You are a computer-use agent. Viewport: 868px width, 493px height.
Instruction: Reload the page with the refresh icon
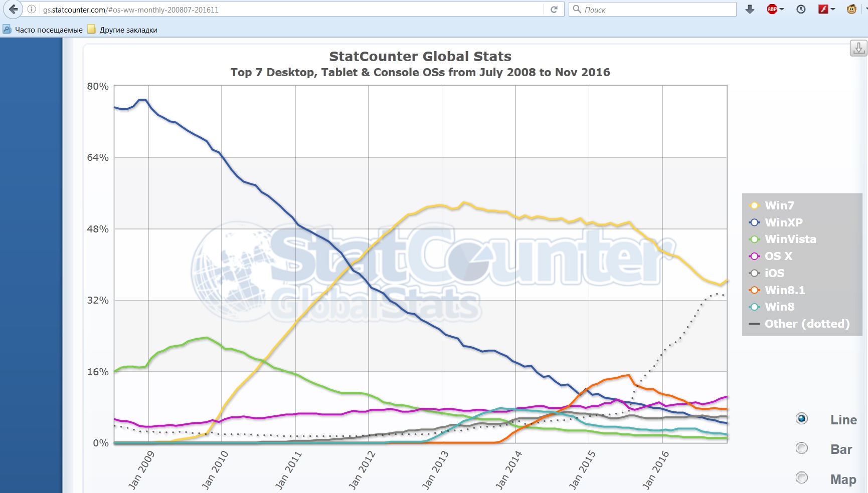[554, 10]
